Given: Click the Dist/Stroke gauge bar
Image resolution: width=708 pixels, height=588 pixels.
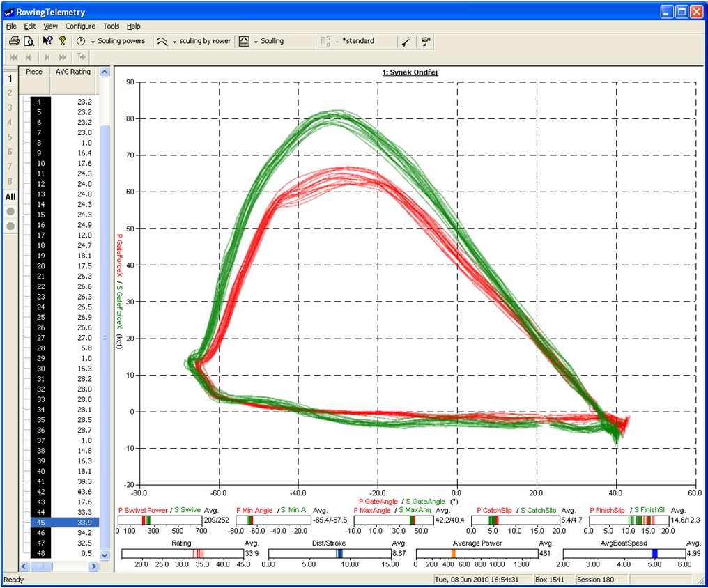Looking at the screenshot, I should (x=330, y=553).
